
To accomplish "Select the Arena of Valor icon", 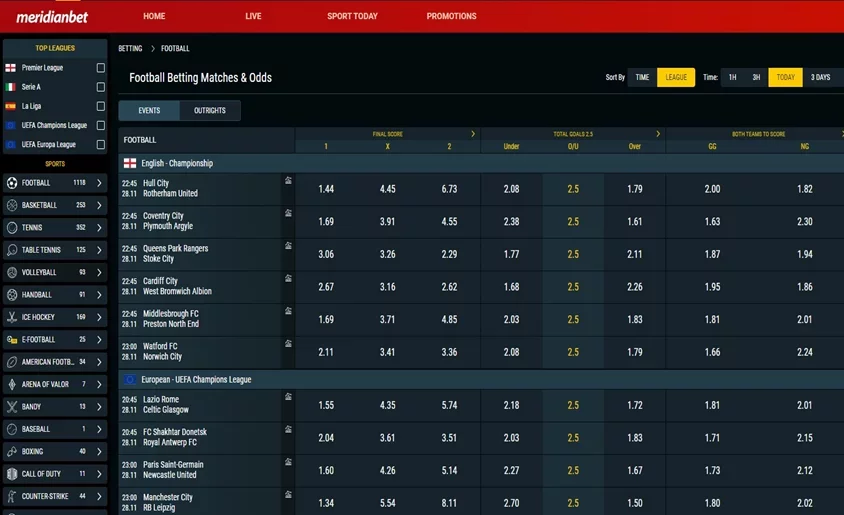I will 12,384.
